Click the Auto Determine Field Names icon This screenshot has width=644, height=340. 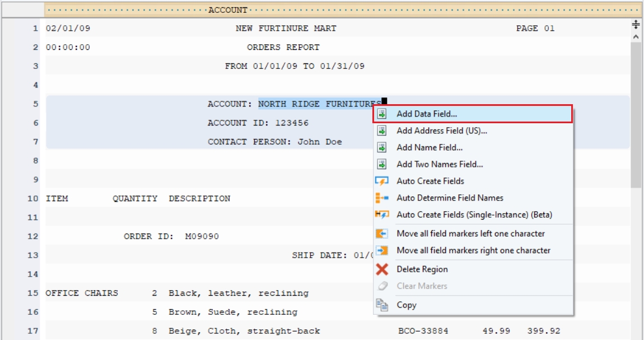coord(382,198)
